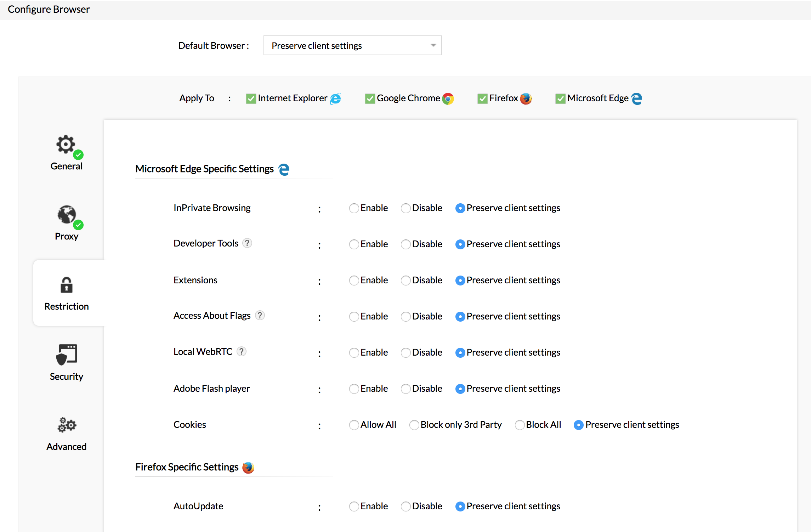The width and height of the screenshot is (811, 532).
Task: Click help icon beside Access About Flags
Action: coord(260,315)
